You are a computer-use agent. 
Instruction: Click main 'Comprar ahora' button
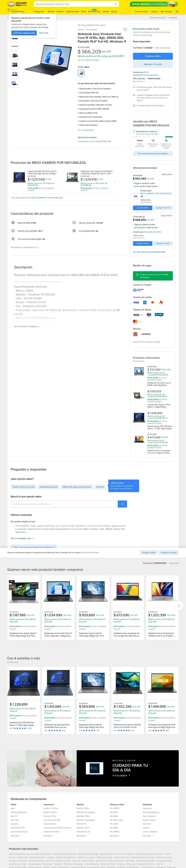click(x=153, y=56)
